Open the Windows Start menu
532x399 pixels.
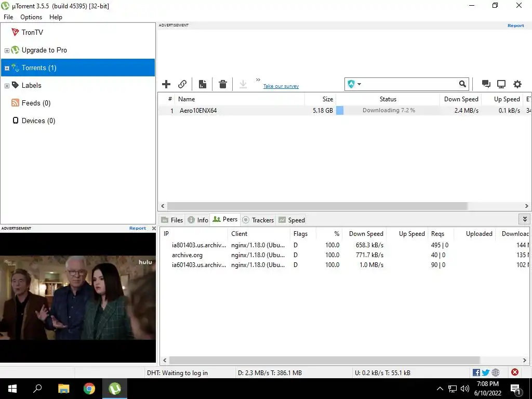(x=12, y=389)
